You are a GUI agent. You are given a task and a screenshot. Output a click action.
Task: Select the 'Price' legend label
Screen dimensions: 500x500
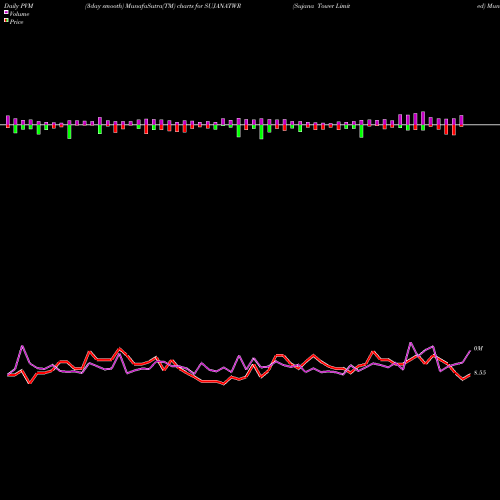click(x=16, y=22)
